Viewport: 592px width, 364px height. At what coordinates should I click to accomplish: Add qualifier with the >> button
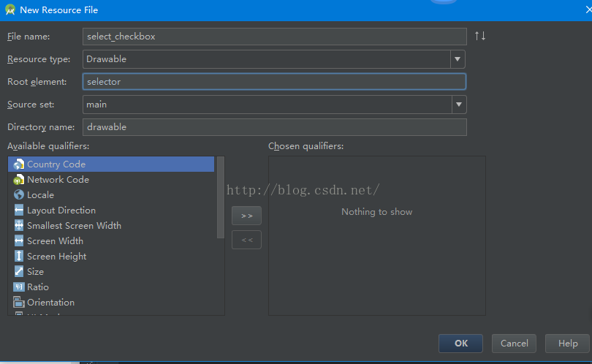(x=246, y=216)
